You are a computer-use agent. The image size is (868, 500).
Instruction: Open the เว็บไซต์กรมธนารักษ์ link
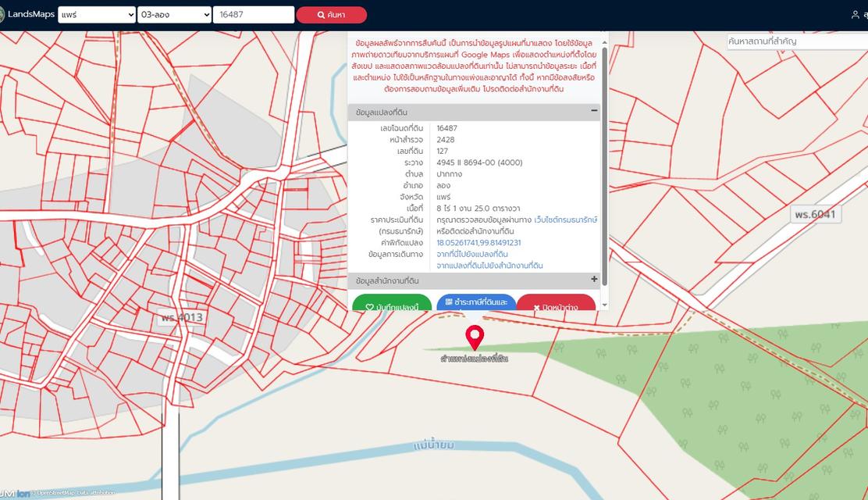coord(566,220)
